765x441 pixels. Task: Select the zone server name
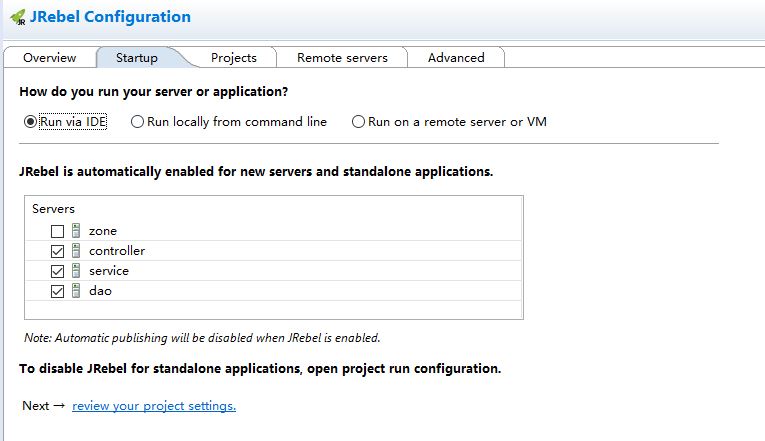click(x=103, y=231)
